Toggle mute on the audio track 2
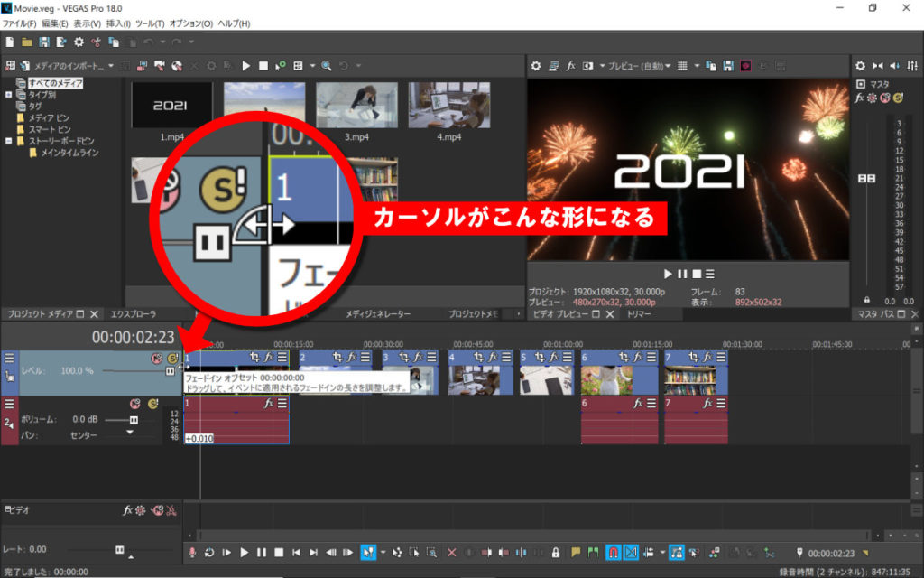Screen dimensions: 924x578 pyautogui.click(x=134, y=404)
